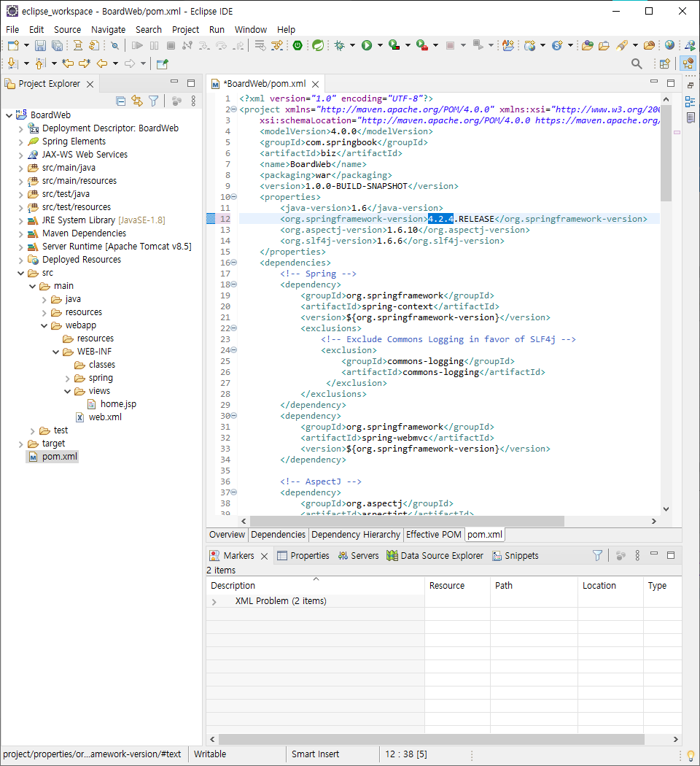The image size is (700, 766).
Task: Click the Save All toolbar icon
Action: [x=58, y=45]
